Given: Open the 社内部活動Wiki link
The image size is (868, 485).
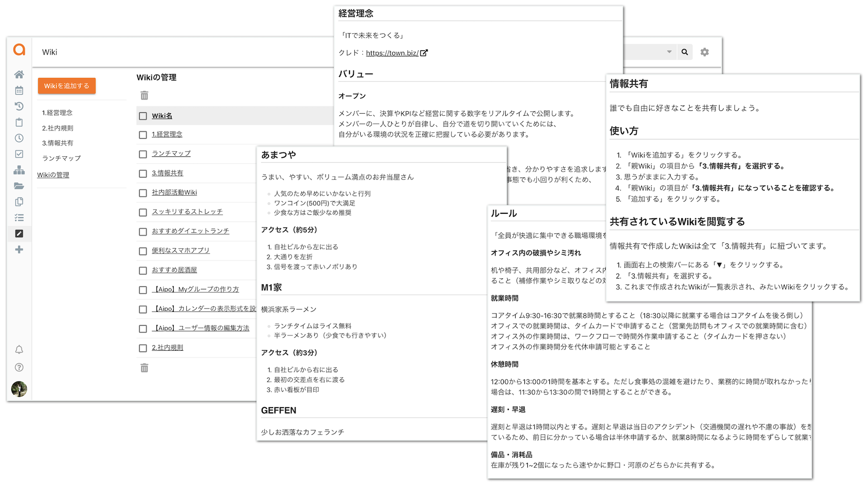Looking at the screenshot, I should 174,192.
